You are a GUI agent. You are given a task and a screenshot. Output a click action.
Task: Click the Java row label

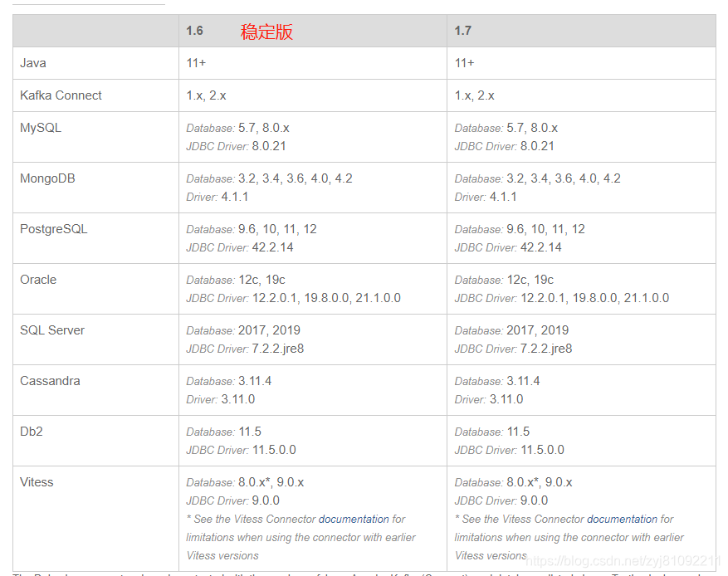click(33, 63)
